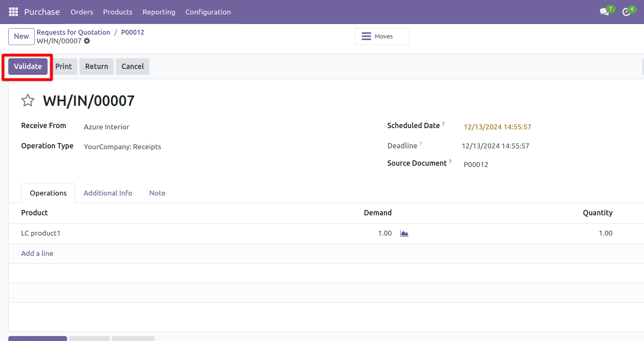Go back to Requests for Quotation breadcrumb

[73, 32]
